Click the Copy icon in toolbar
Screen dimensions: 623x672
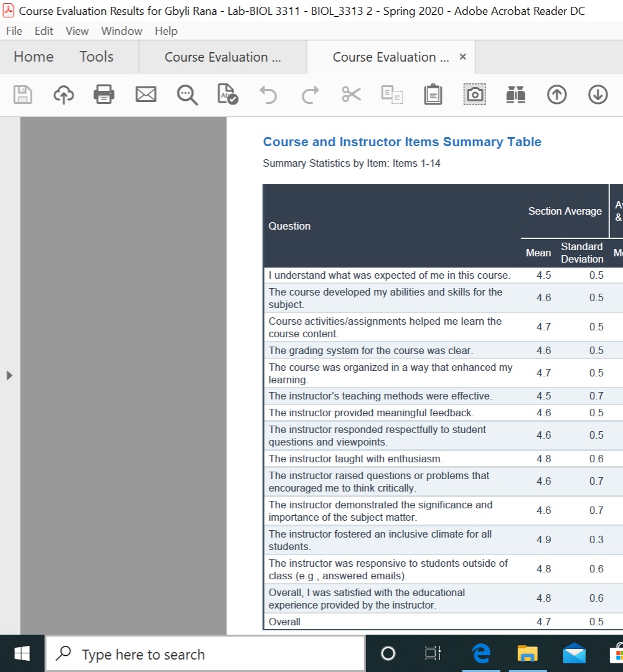392,95
